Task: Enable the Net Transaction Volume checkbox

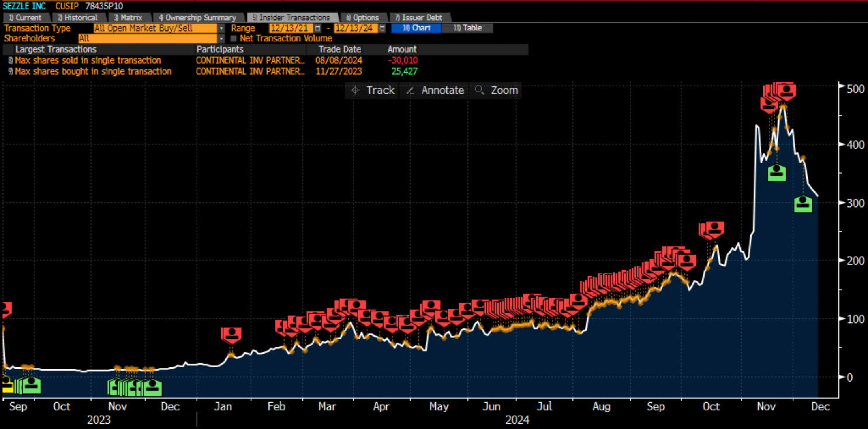Action: coord(234,38)
